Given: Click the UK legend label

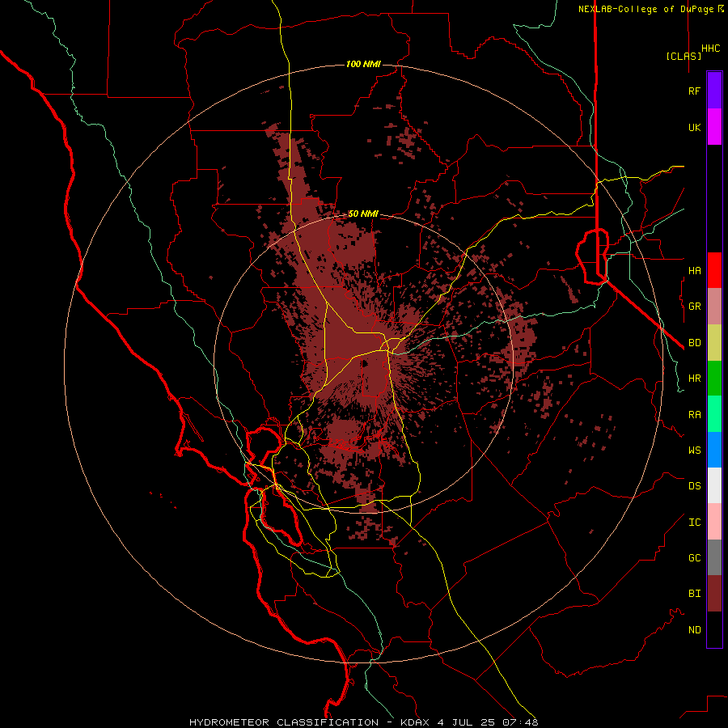Looking at the screenshot, I should coord(694,127).
